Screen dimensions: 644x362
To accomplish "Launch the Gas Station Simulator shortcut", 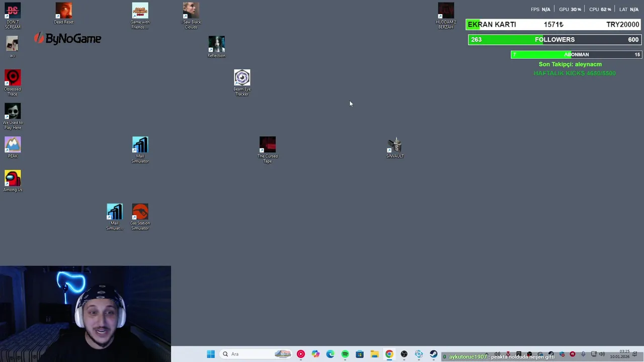I will (140, 217).
